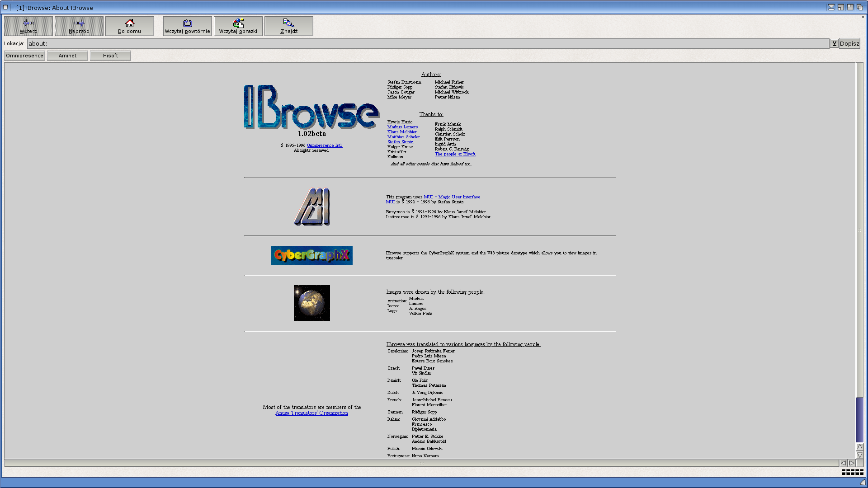Click the horizontal scroll left arrow
Screen dimensions: 868x488
tap(843, 463)
